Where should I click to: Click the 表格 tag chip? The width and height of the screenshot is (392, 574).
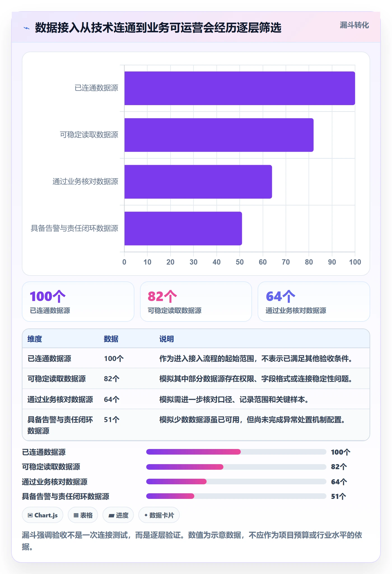click(x=83, y=515)
